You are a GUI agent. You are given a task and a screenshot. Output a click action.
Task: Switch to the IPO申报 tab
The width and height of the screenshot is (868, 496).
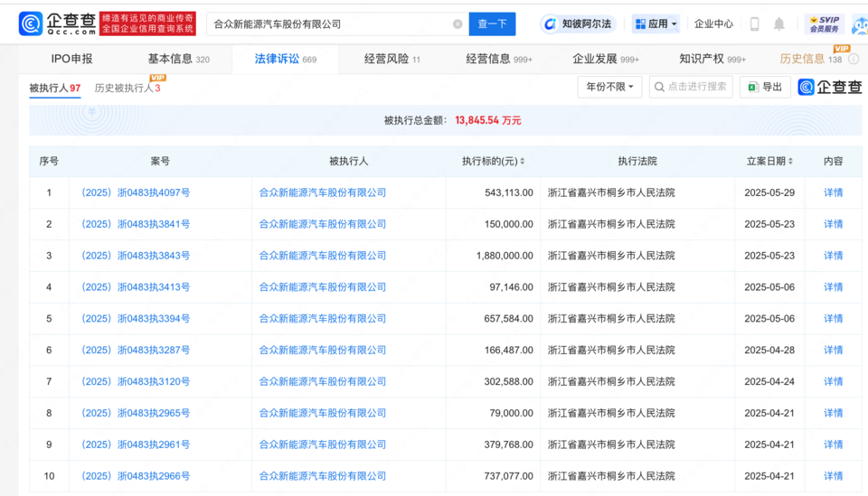71,59
